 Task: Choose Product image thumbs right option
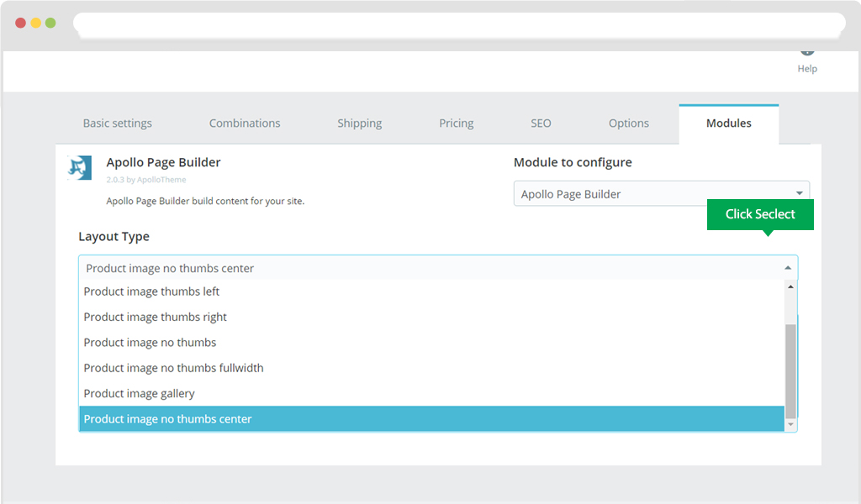pyautogui.click(x=431, y=317)
